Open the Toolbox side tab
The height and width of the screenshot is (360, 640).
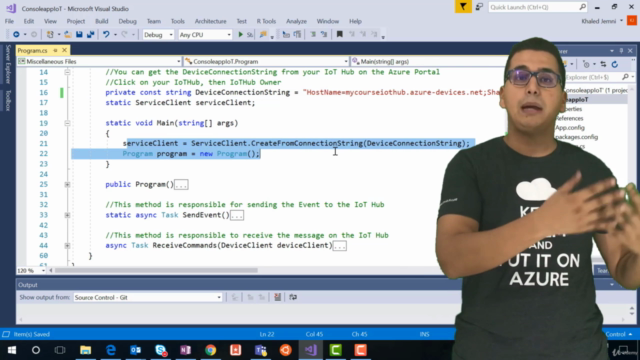point(8,100)
